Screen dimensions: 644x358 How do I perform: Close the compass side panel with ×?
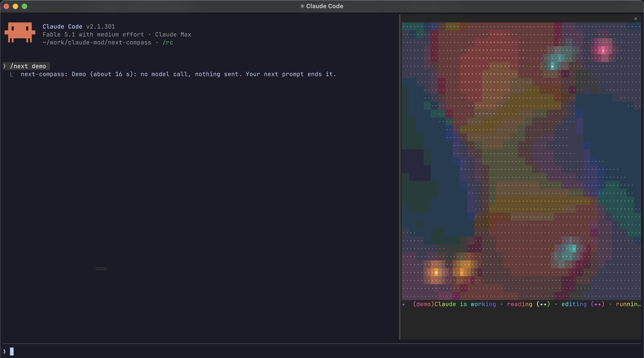636,19
